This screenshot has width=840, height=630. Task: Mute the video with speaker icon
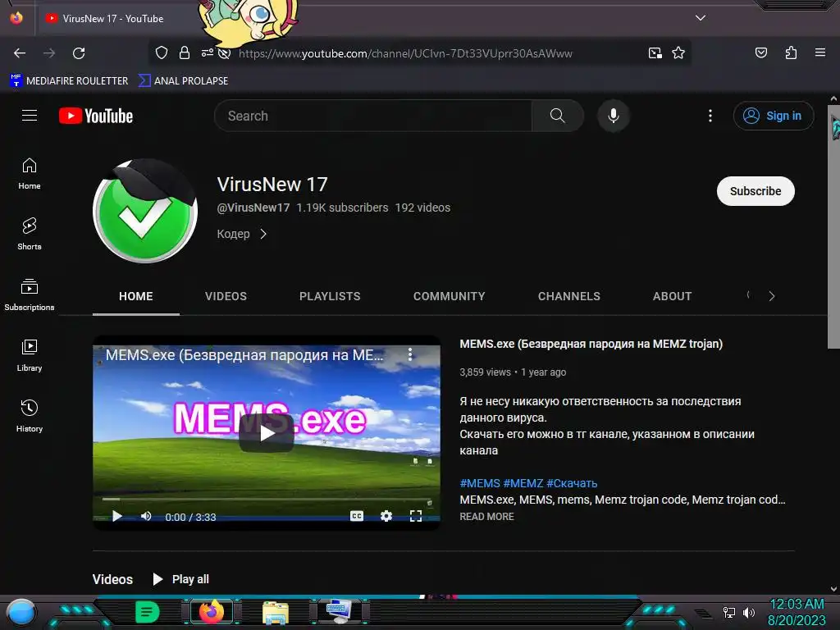pos(146,516)
